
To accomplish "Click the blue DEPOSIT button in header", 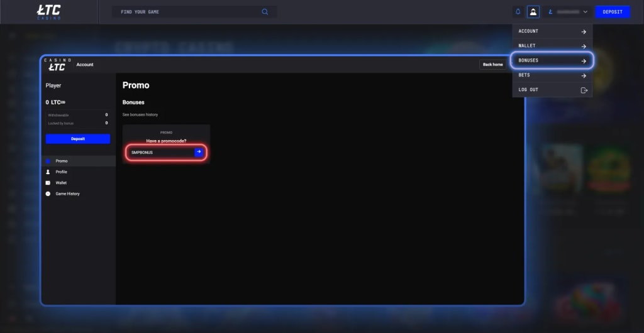I will point(613,12).
